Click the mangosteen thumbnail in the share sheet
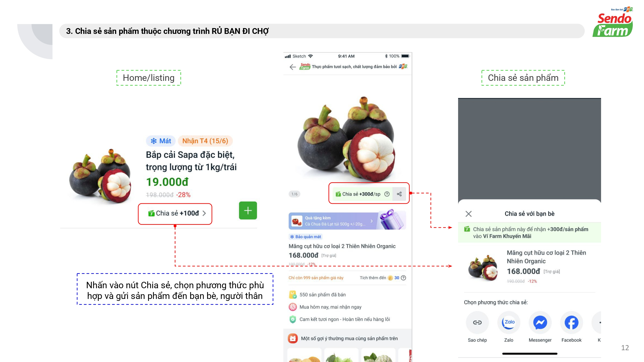Image resolution: width=644 pixels, height=362 pixels. pyautogui.click(x=483, y=267)
